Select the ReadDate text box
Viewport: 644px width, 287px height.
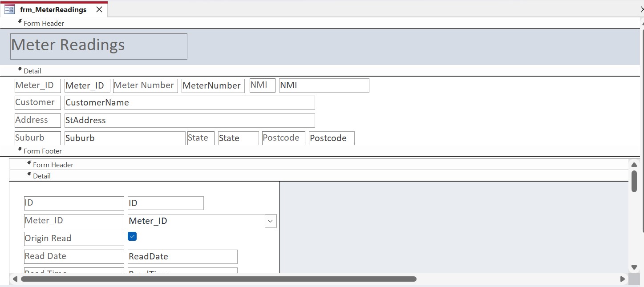tap(182, 256)
